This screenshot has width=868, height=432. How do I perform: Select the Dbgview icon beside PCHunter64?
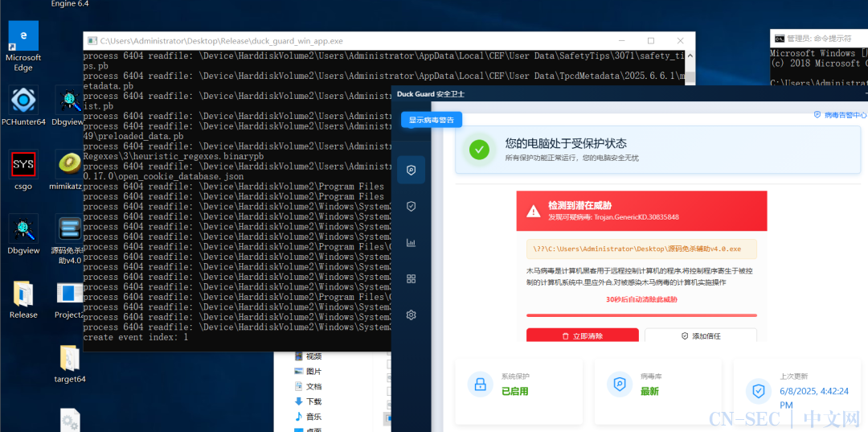70,105
